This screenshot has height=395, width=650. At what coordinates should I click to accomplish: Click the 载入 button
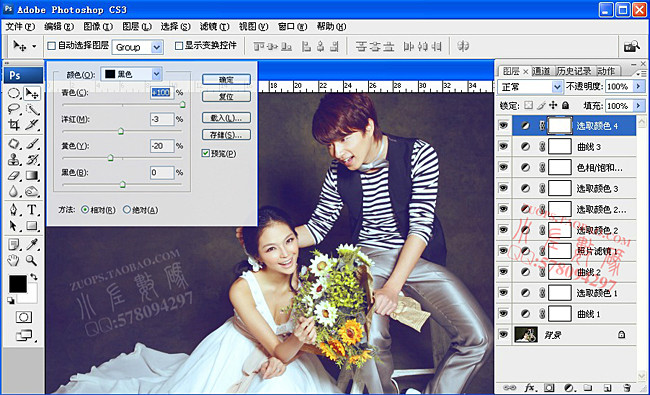pos(226,118)
